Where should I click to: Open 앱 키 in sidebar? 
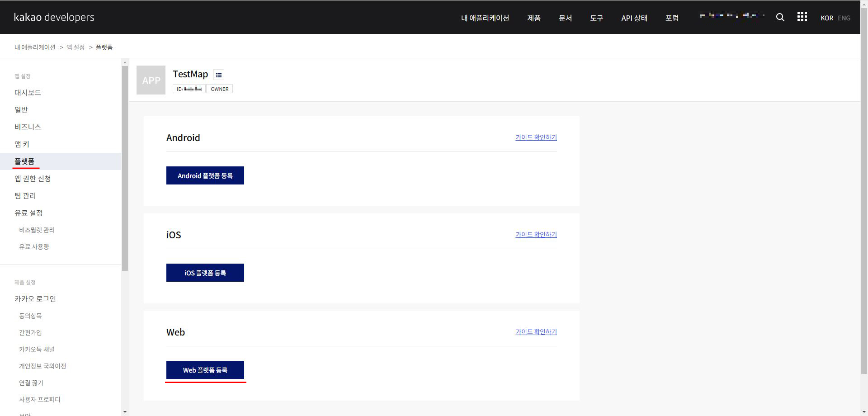coord(22,144)
